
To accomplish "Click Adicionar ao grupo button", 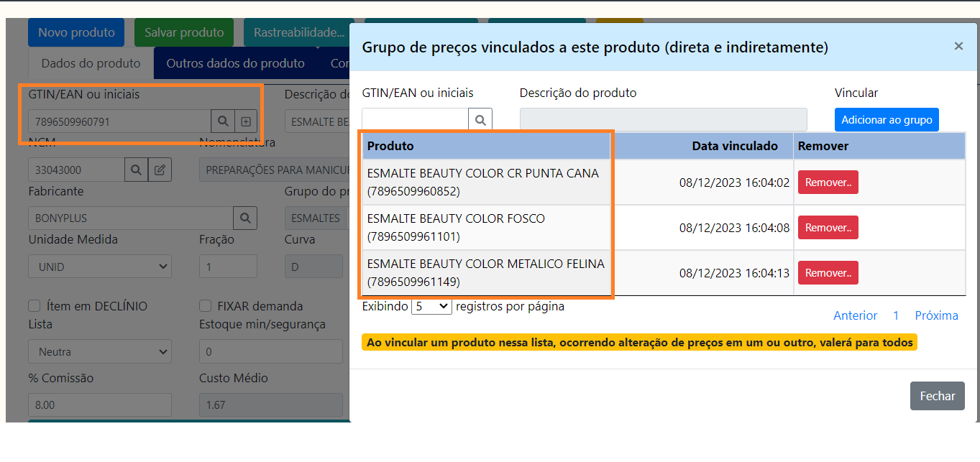I will click(x=886, y=120).
